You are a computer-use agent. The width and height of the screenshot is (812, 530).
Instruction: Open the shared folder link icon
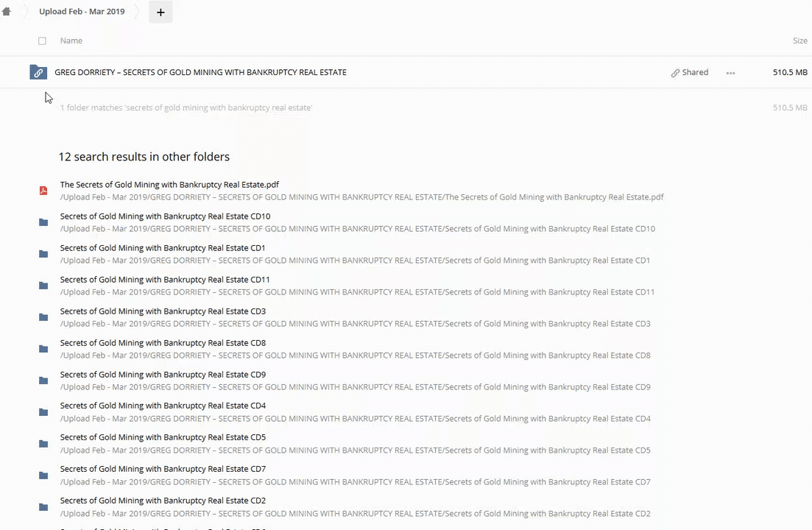point(38,72)
